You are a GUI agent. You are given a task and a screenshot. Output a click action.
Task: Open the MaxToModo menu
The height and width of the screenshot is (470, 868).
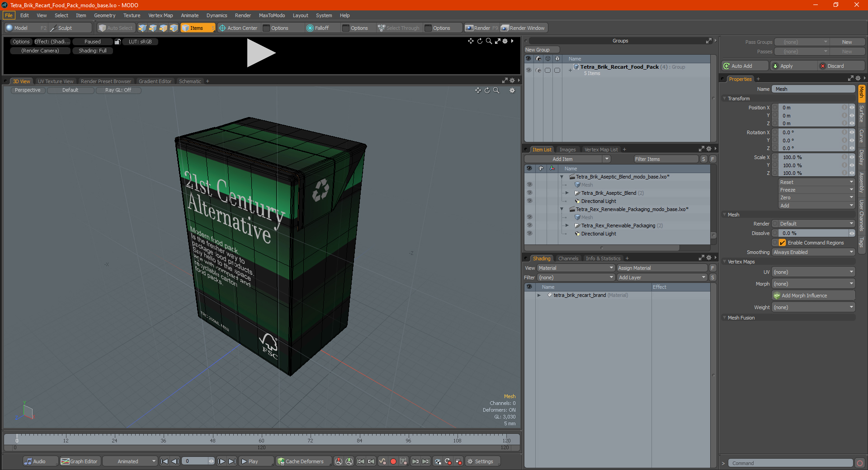(x=272, y=15)
